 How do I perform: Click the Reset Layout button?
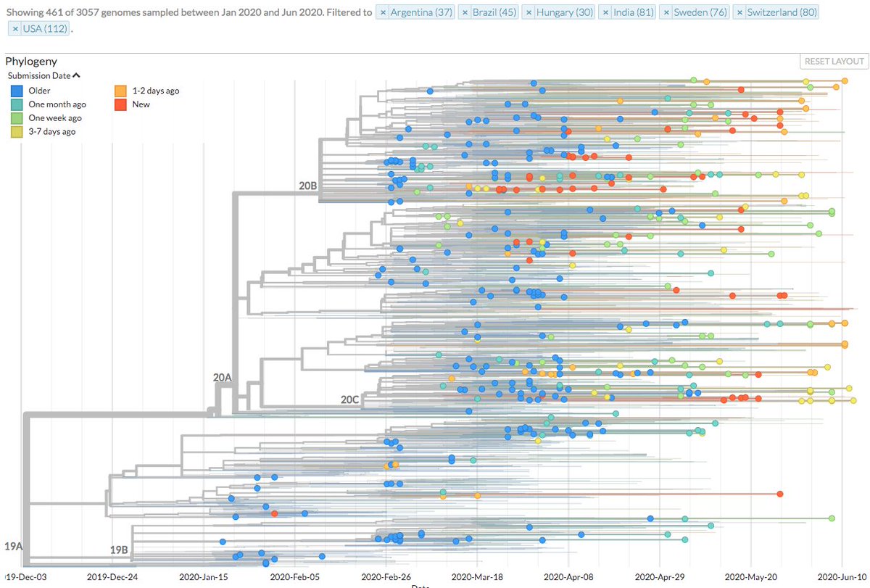(834, 62)
